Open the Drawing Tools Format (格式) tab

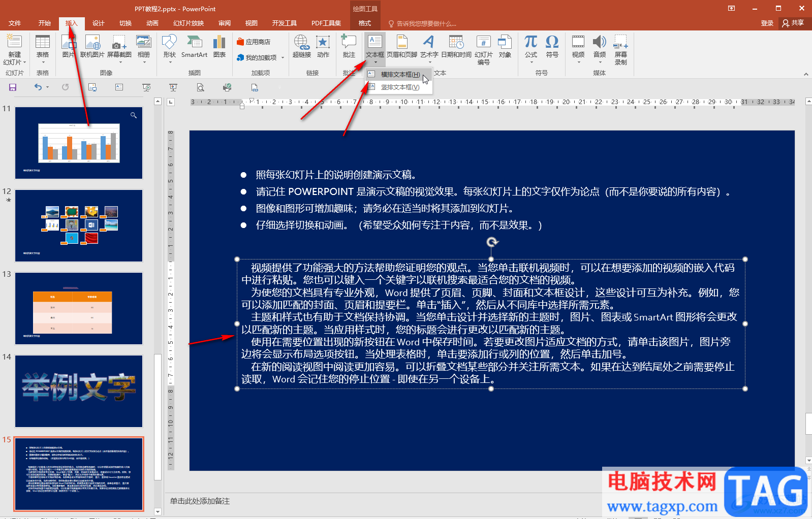point(365,23)
